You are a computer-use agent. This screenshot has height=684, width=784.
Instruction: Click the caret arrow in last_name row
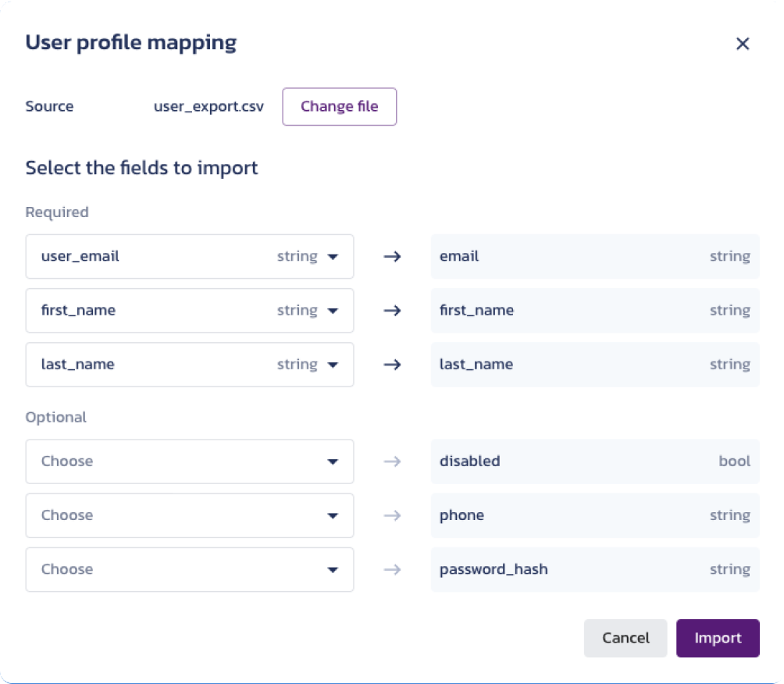click(333, 365)
